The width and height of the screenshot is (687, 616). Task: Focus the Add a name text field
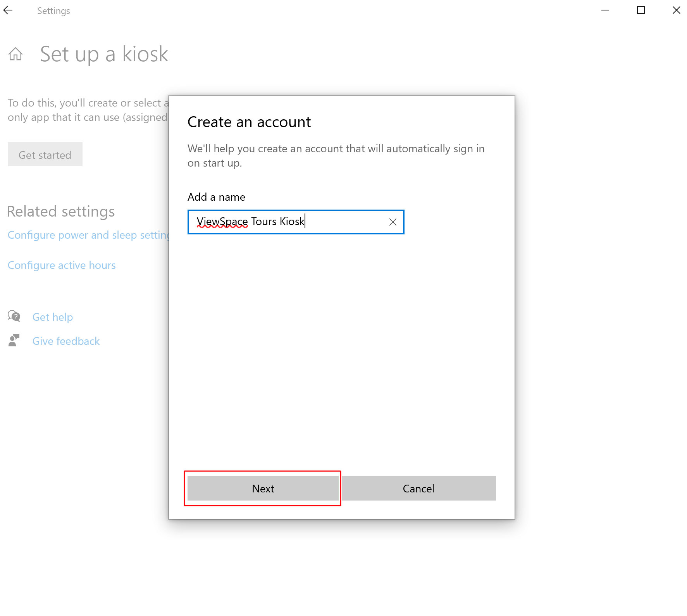point(296,222)
